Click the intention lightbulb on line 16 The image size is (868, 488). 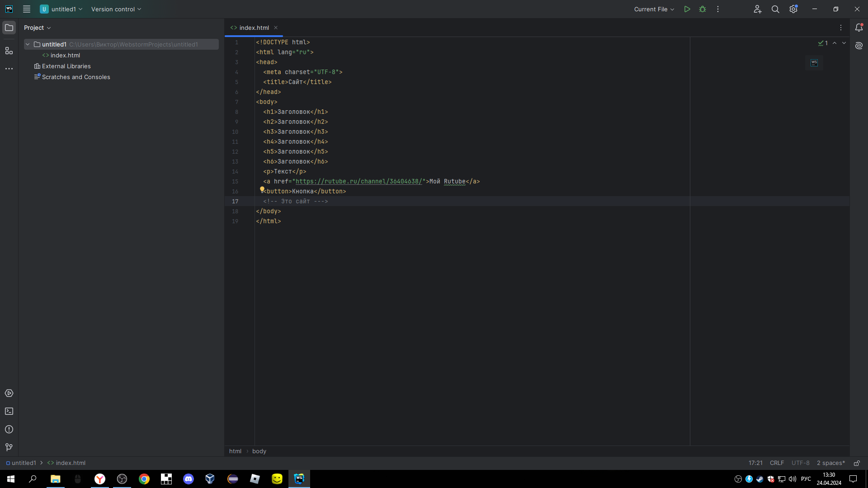pos(262,190)
